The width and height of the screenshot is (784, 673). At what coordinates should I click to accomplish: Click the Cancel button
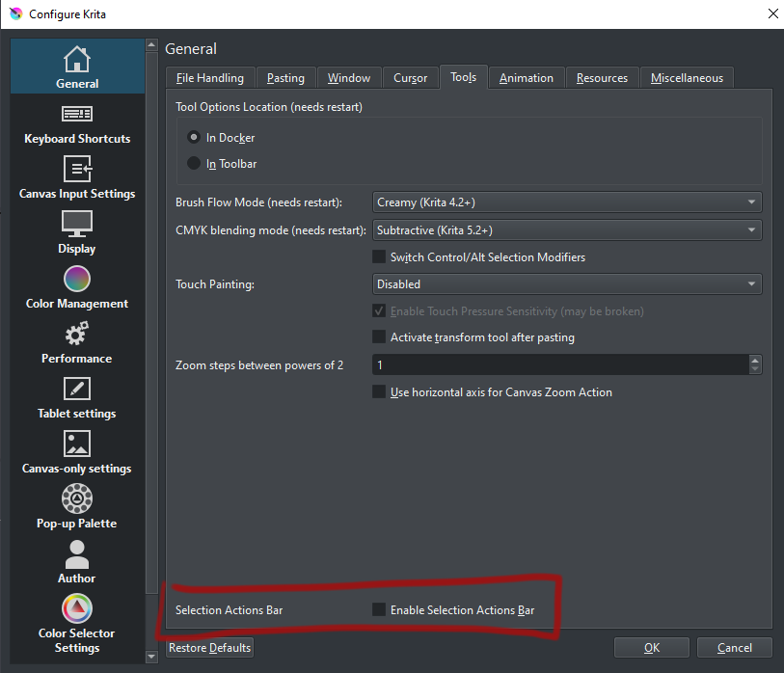tap(735, 648)
